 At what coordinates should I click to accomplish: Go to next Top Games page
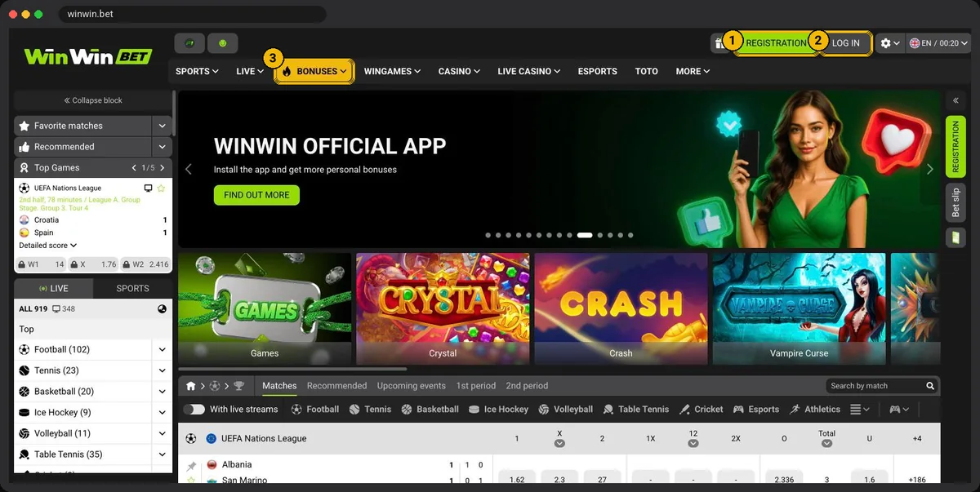[x=163, y=167]
